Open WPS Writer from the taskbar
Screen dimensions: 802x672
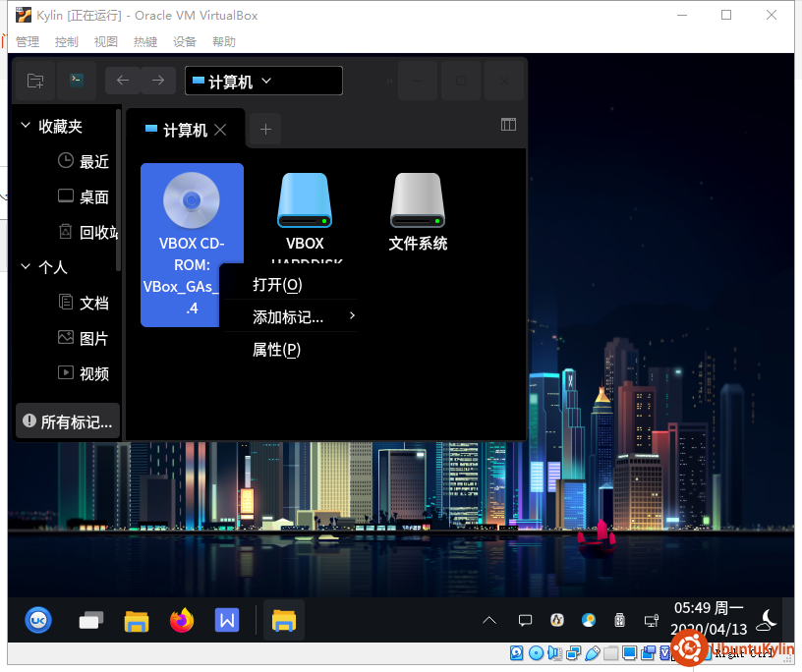pyautogui.click(x=227, y=621)
